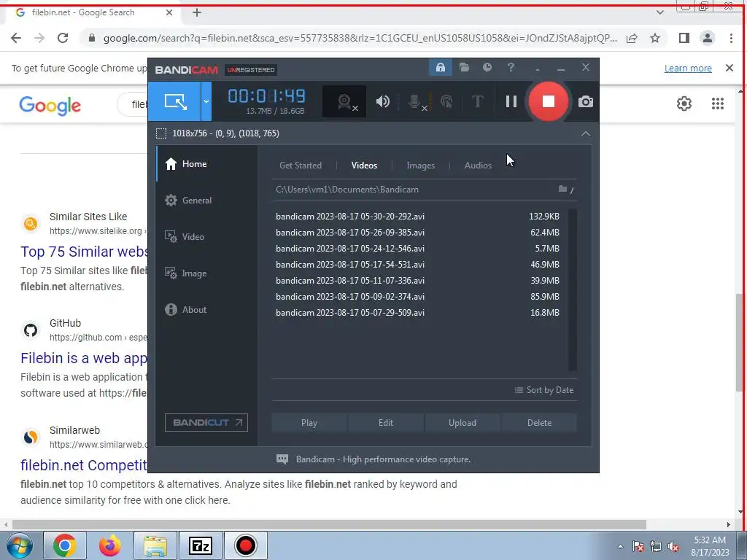
Task: Take a screenshot with Bandicam camera icon
Action: [586, 101]
